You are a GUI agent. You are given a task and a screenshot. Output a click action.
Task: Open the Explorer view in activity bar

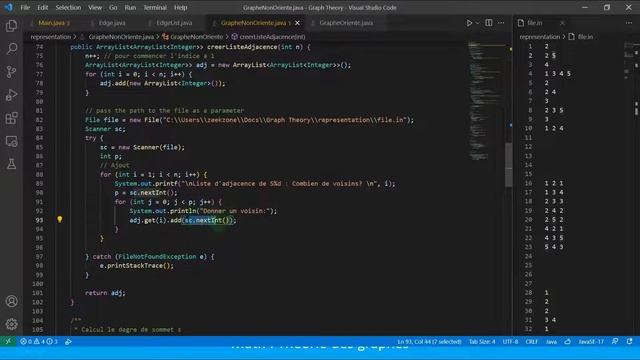(11, 26)
